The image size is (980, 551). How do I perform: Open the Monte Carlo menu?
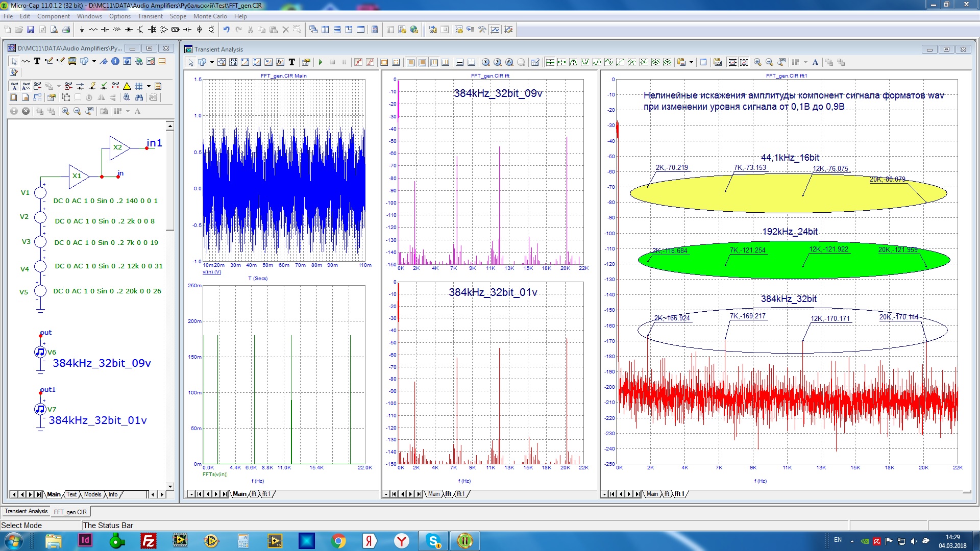pos(210,16)
